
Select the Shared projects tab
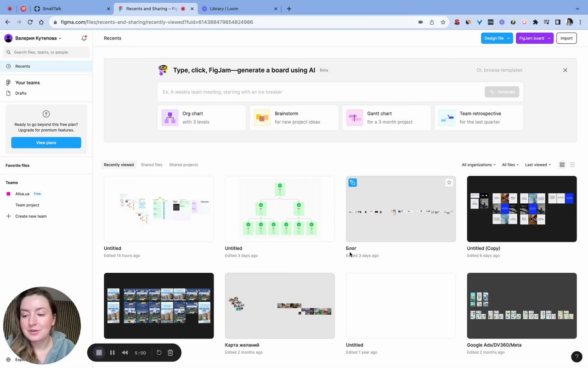[183, 165]
